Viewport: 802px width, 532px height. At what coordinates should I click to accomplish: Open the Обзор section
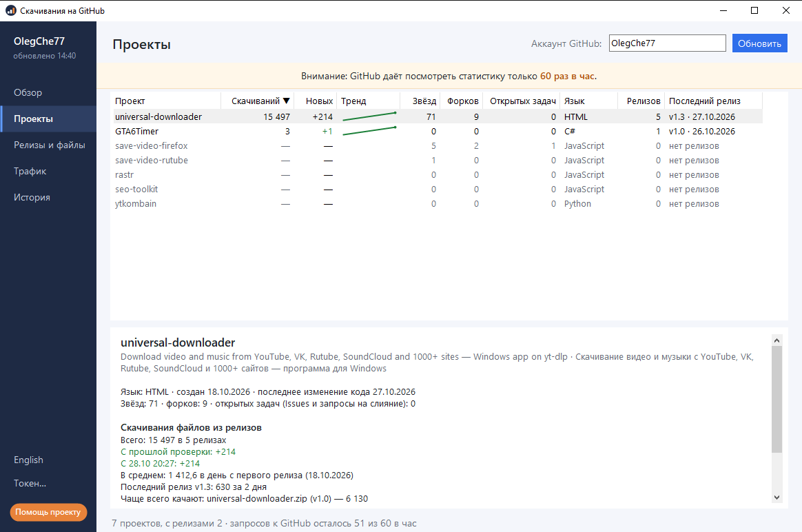click(x=48, y=92)
